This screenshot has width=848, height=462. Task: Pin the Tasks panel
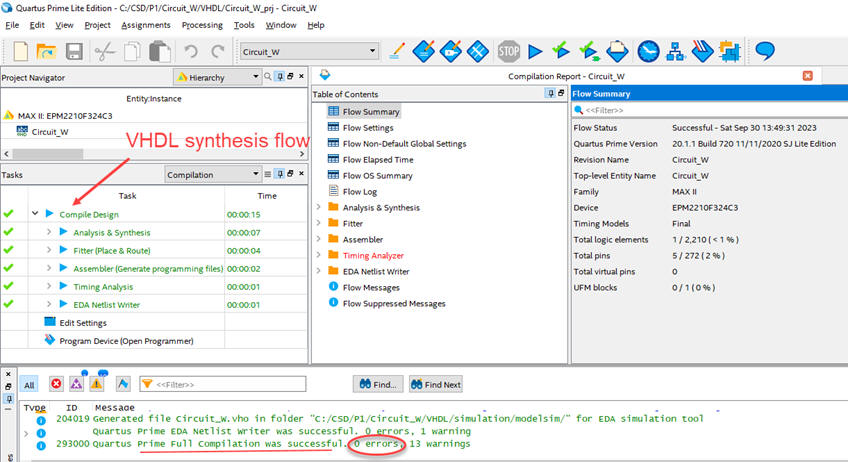click(x=280, y=174)
